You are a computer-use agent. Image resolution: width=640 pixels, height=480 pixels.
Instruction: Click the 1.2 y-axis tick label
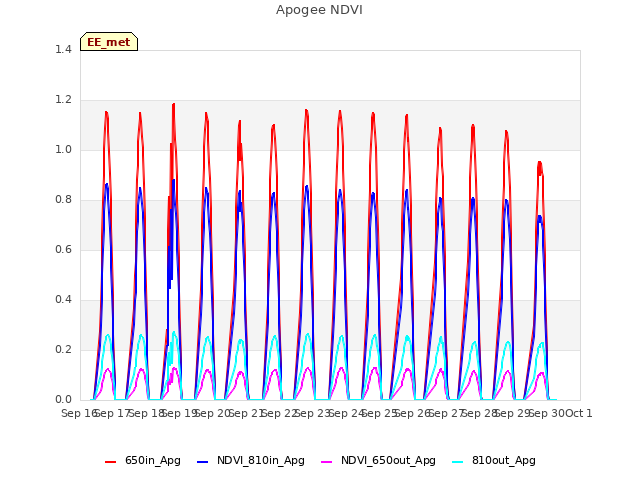pos(63,100)
